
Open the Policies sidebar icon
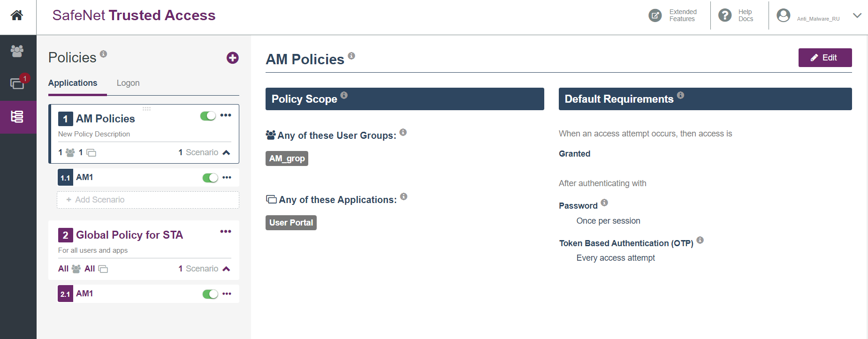click(17, 117)
